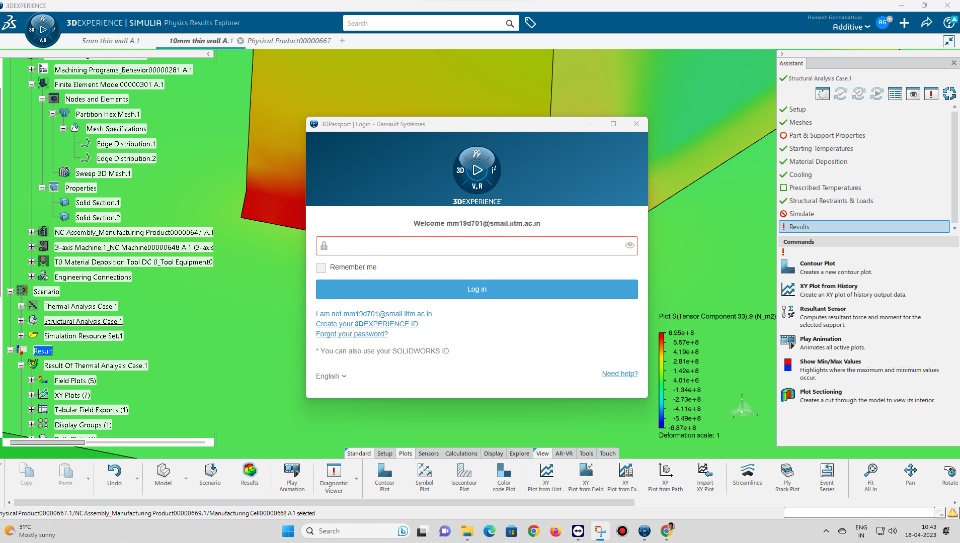Expand Result Of Thermal Analysis Case.1
Image resolution: width=960 pixels, height=543 pixels.
[21, 365]
